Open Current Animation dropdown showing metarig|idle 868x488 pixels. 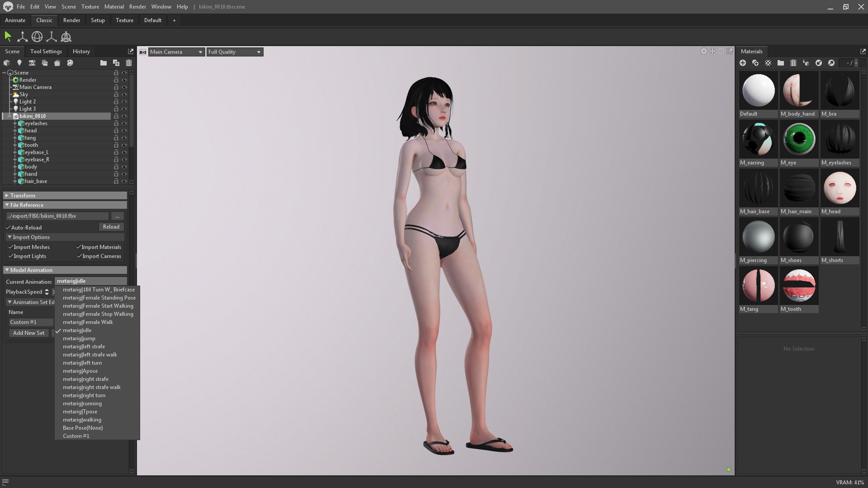click(90, 281)
